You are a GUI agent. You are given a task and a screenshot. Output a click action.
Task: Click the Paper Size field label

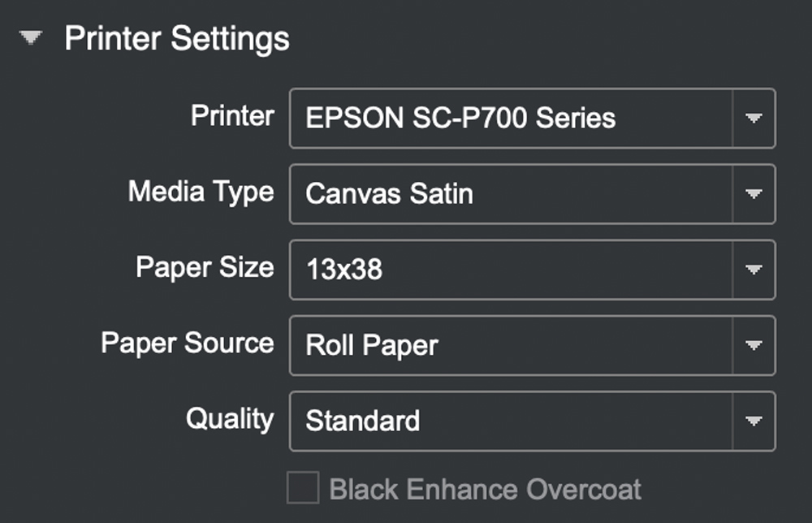point(205,267)
